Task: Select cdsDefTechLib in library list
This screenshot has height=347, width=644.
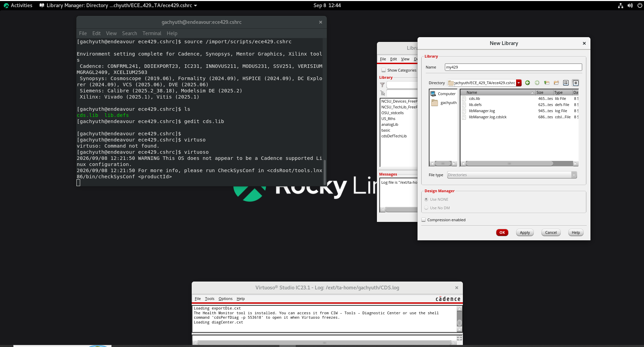Action: [x=394, y=136]
